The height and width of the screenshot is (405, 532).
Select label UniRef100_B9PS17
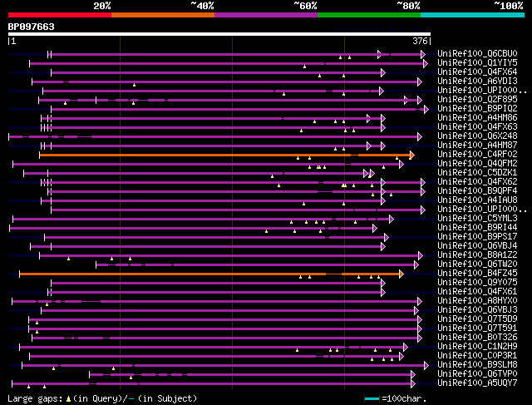point(477,237)
